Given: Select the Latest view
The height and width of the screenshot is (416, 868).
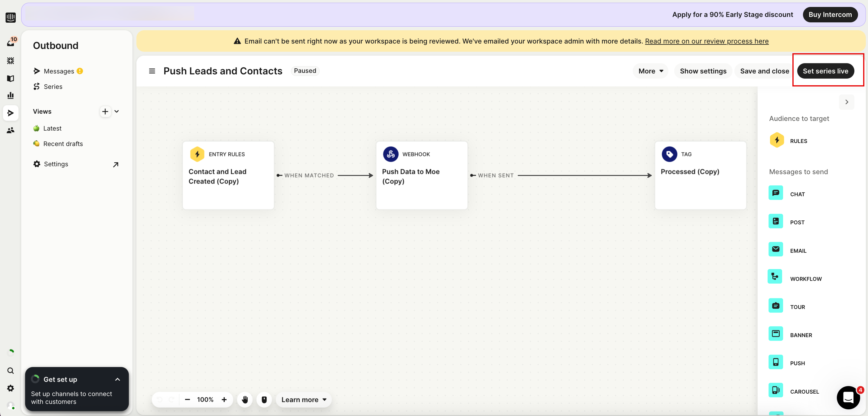Looking at the screenshot, I should 52,128.
